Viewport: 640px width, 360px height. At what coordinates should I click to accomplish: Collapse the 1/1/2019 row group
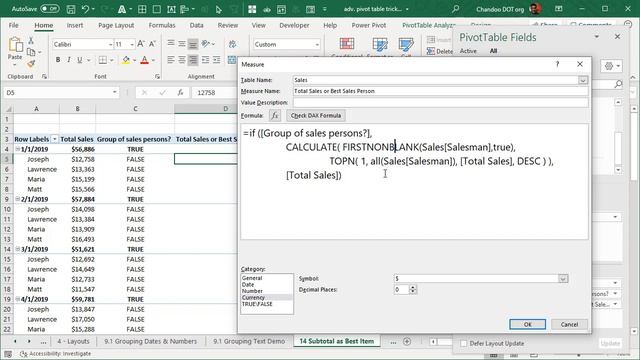click(18, 149)
